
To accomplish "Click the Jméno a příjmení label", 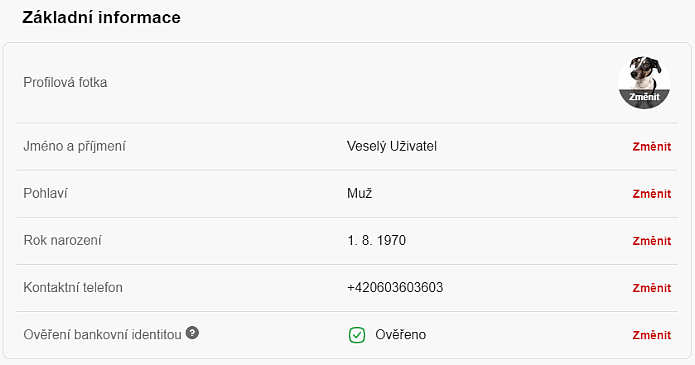I will [x=74, y=146].
